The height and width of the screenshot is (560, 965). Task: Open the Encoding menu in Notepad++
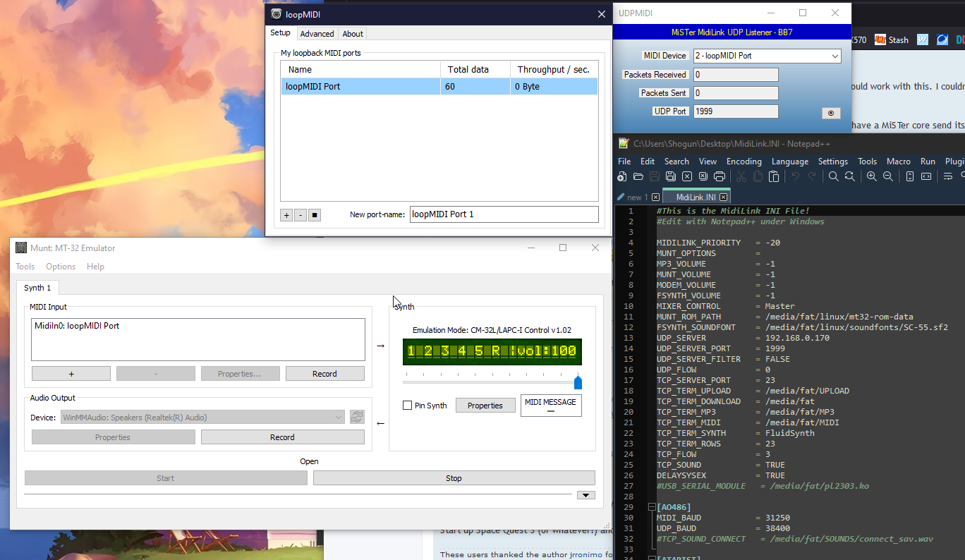click(744, 162)
